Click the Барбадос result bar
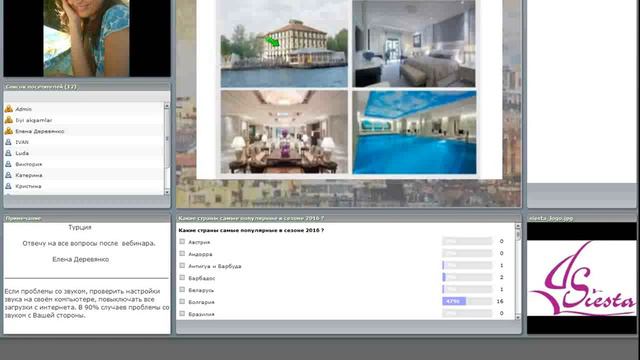This screenshot has height=360, width=640. pyautogui.click(x=467, y=277)
